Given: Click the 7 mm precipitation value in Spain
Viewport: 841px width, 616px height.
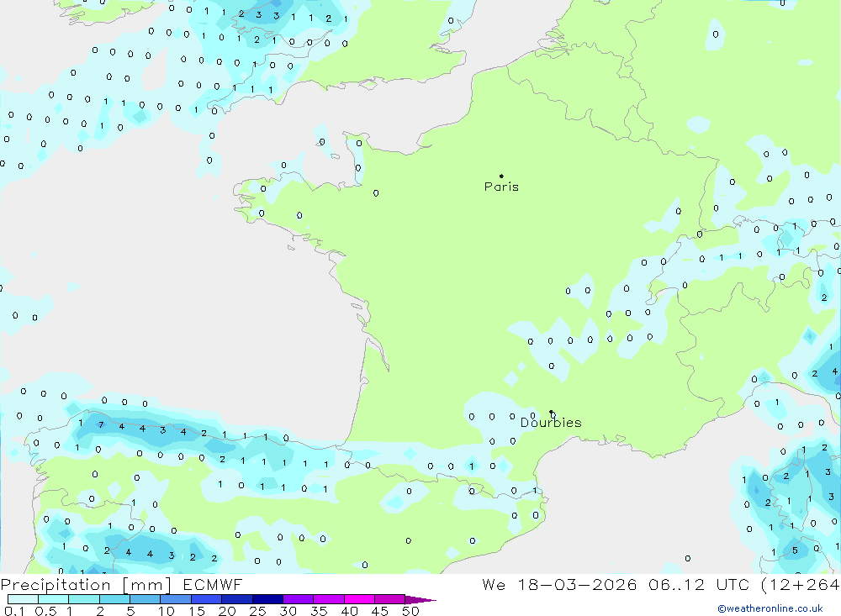Looking at the screenshot, I should tap(101, 425).
